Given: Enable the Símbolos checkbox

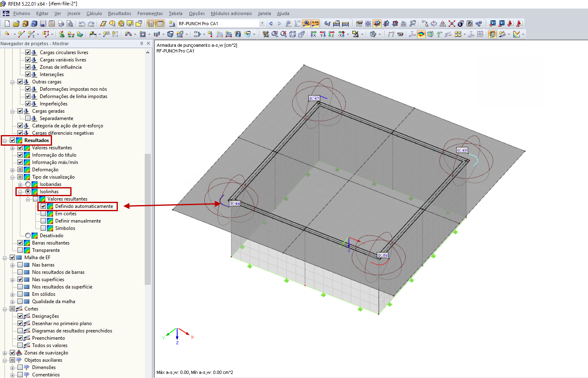Looking at the screenshot, I should coord(43,228).
